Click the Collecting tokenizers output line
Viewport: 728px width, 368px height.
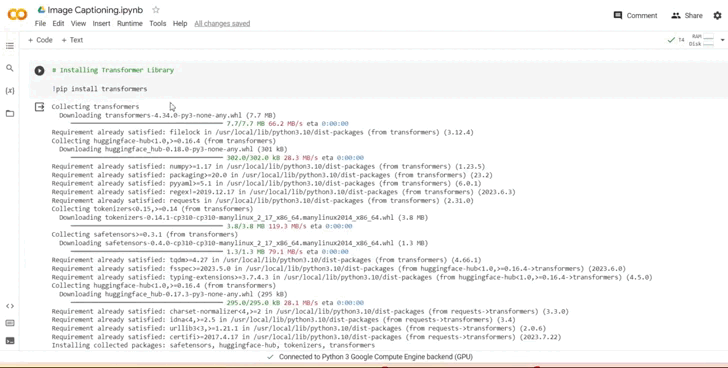(152, 209)
